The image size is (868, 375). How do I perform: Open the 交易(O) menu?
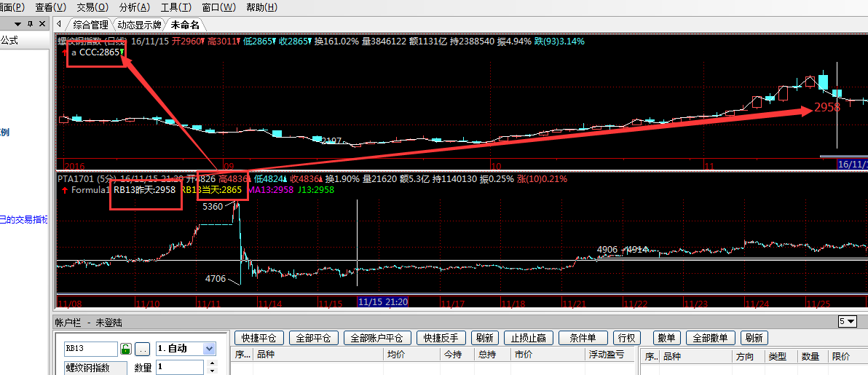pos(92,7)
